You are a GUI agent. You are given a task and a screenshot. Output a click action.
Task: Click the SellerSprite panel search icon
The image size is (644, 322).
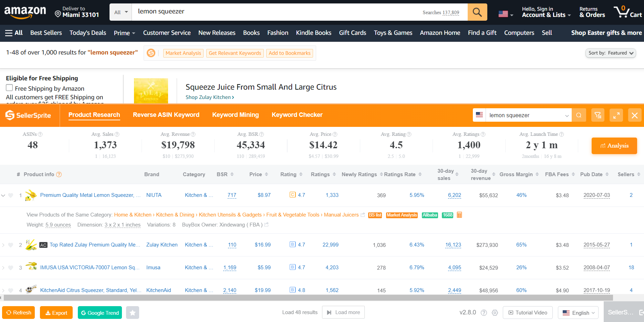point(579,115)
